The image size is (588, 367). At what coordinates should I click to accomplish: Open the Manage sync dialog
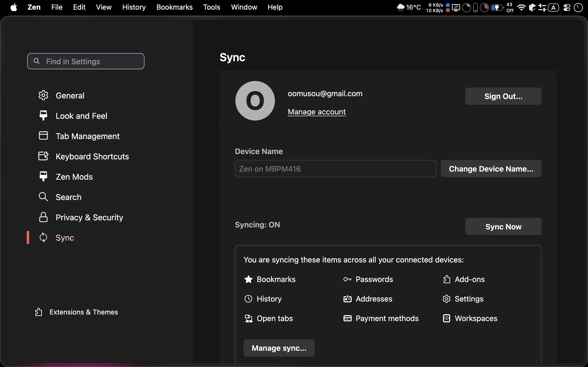[279, 348]
